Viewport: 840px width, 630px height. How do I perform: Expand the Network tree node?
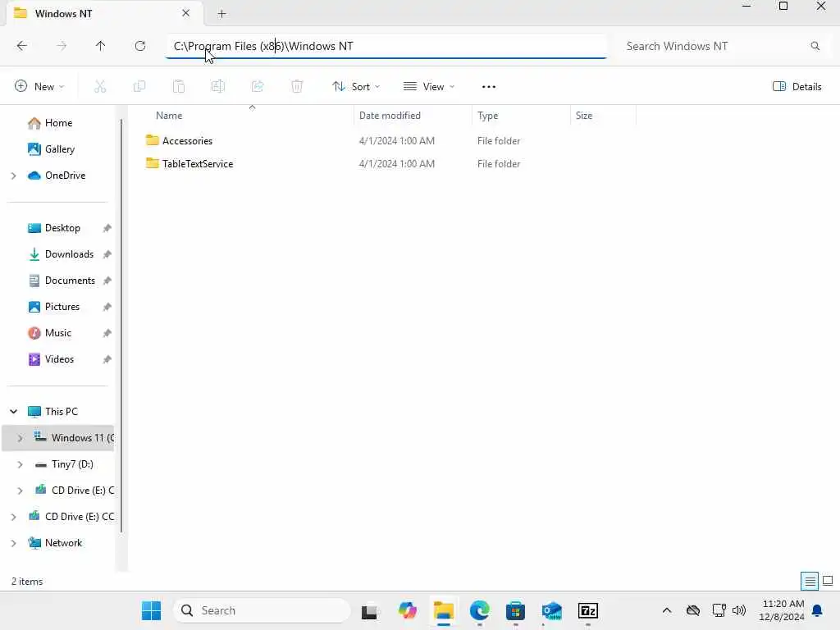coord(13,543)
